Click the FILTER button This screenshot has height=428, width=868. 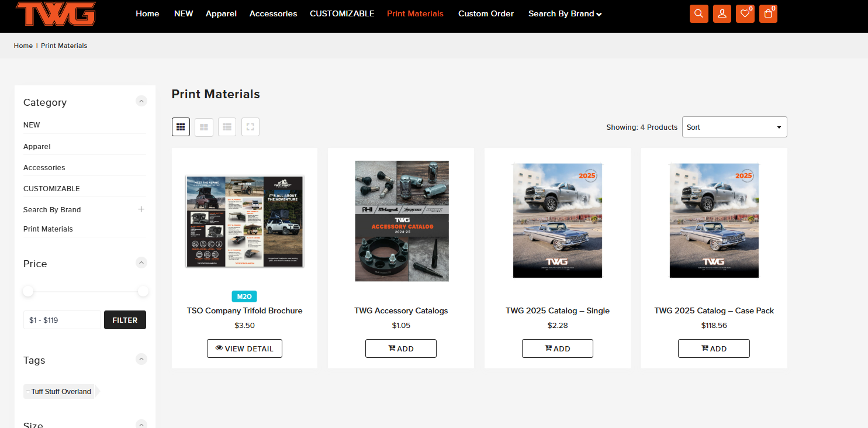click(125, 320)
